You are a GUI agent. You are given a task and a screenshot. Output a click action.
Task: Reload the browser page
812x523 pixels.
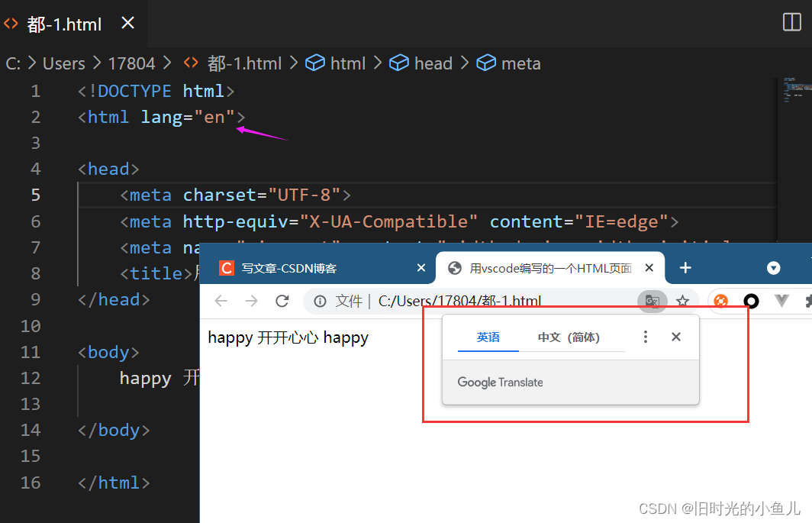point(282,301)
